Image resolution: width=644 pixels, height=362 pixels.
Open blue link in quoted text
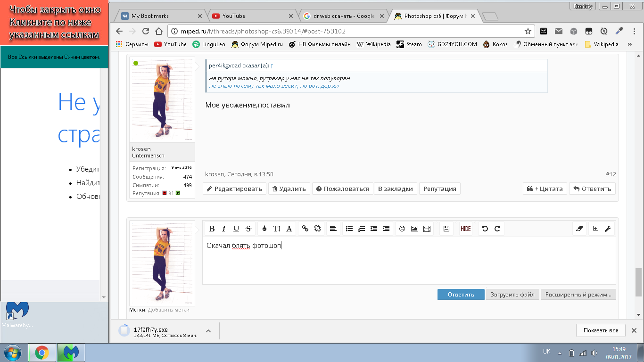pos(274,86)
